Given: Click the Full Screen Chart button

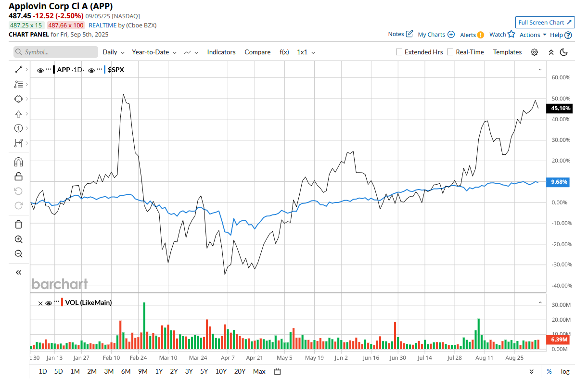Looking at the screenshot, I should point(545,23).
